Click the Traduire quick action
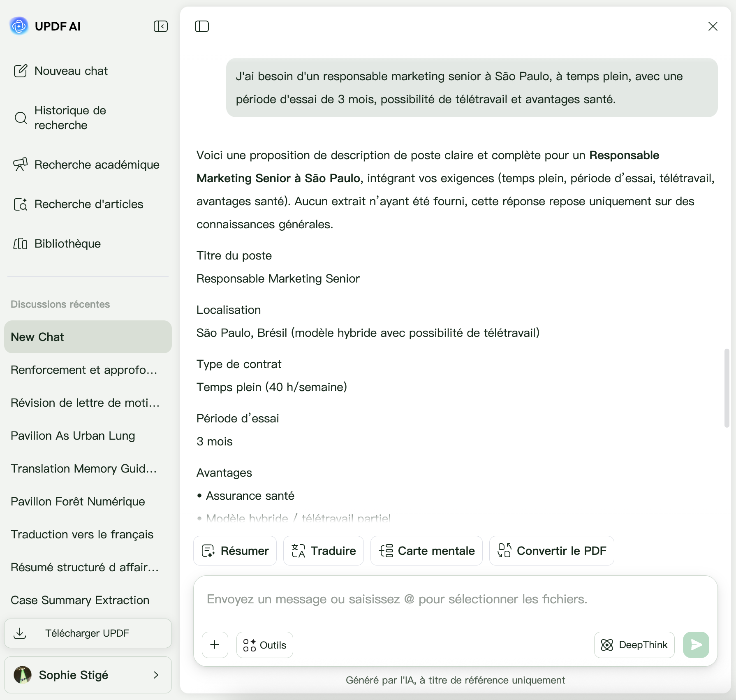The image size is (736, 700). pos(324,551)
